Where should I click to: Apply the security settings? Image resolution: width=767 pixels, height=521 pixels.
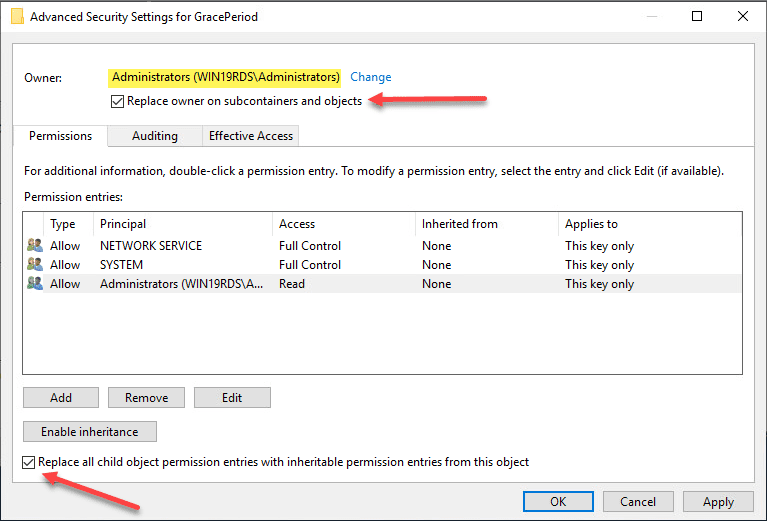718,502
